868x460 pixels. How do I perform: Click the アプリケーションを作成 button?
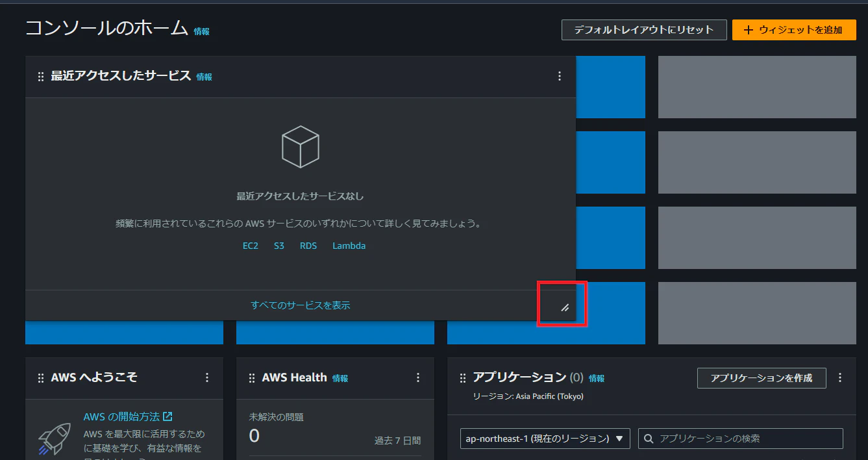pyautogui.click(x=761, y=377)
